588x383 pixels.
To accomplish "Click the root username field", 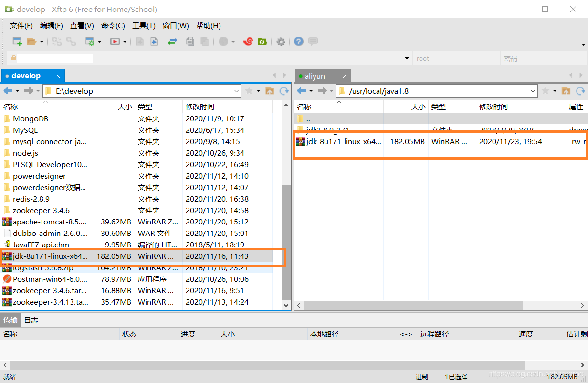I will pyautogui.click(x=456, y=58).
